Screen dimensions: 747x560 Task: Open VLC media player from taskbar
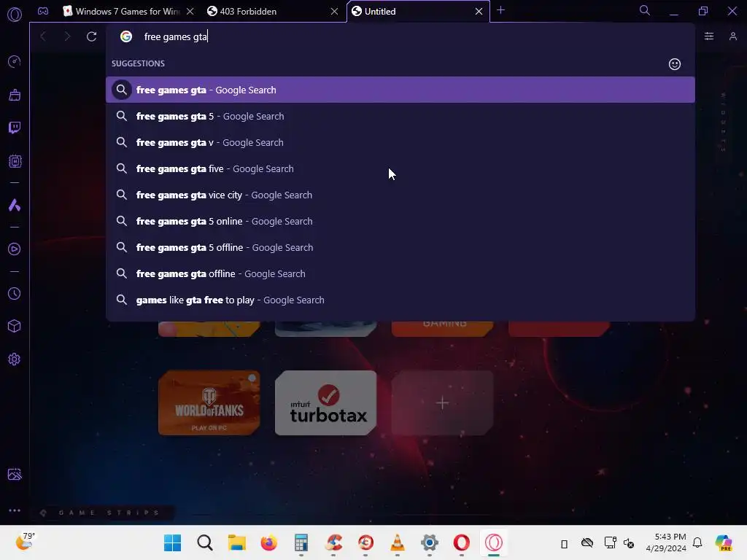(398, 542)
